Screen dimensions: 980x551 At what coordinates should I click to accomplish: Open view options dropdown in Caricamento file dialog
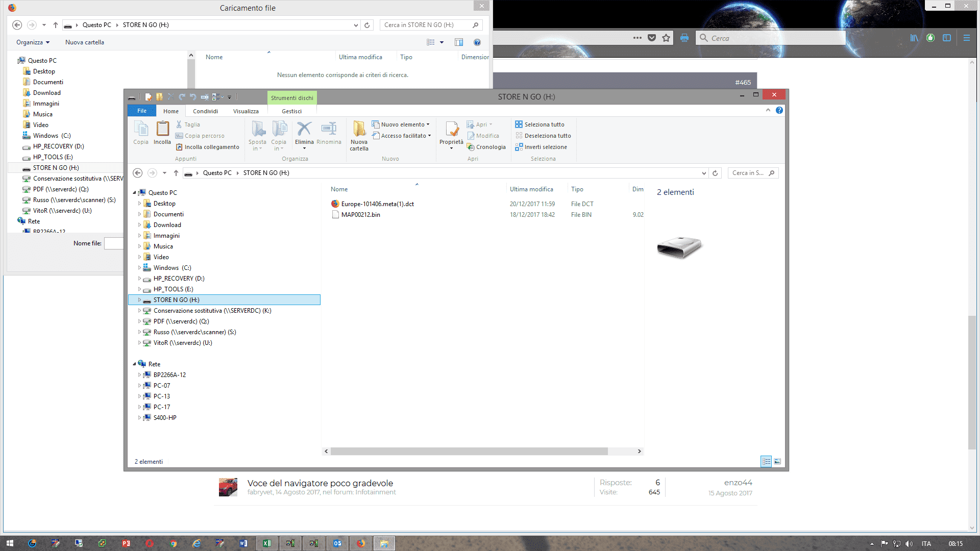click(442, 42)
